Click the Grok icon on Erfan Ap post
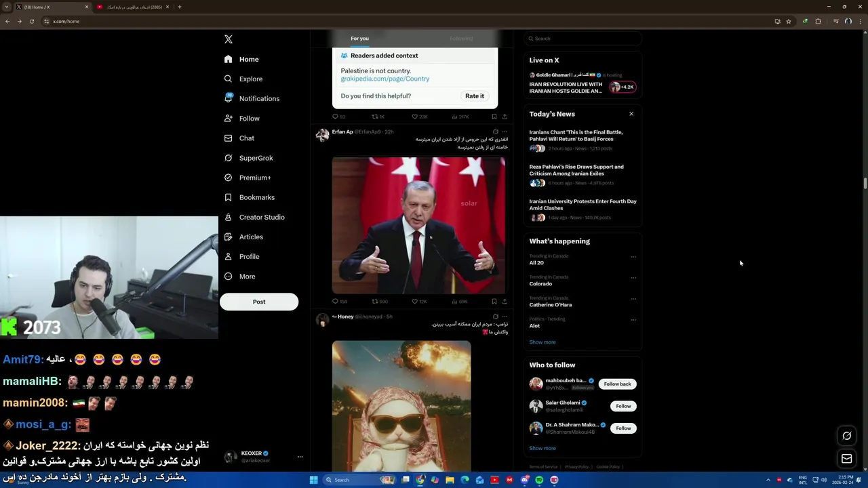Screen dimensions: 868x488 tap(495, 131)
